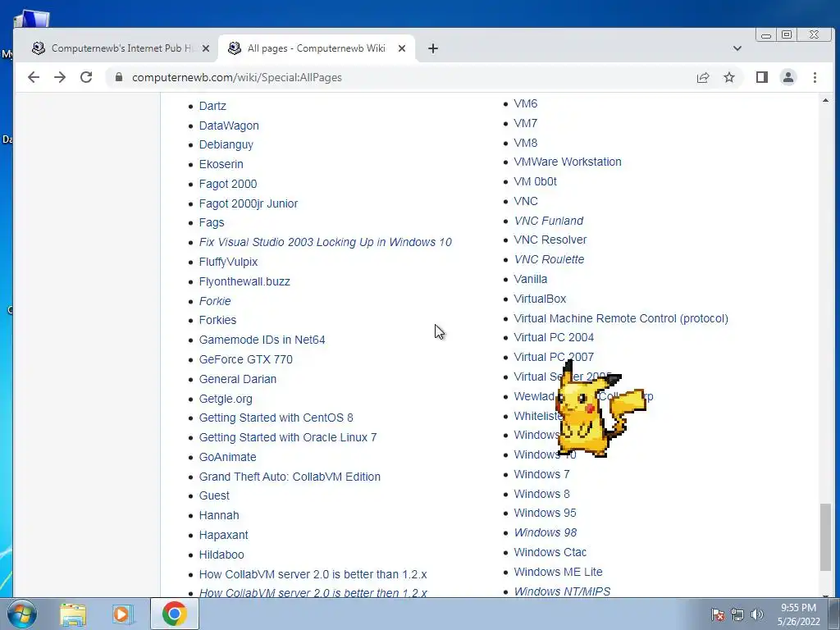Open the Windows Start menu
840x630 pixels.
click(x=22, y=614)
